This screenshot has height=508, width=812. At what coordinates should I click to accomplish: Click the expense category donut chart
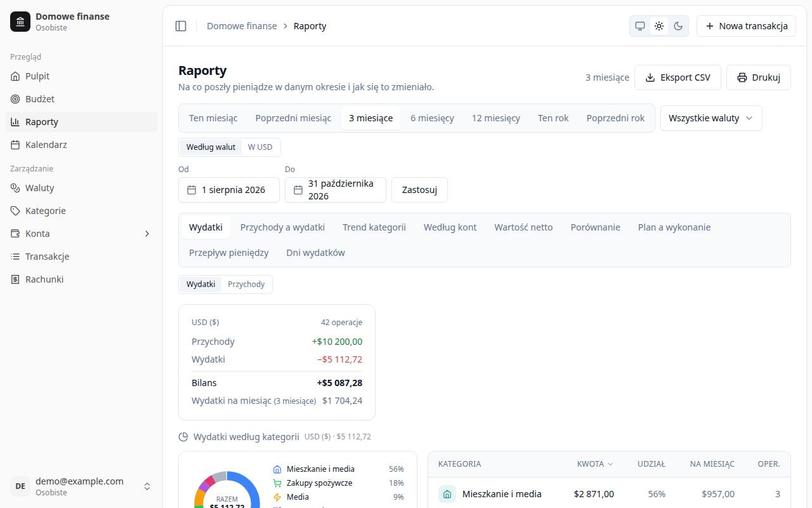pyautogui.click(x=226, y=490)
